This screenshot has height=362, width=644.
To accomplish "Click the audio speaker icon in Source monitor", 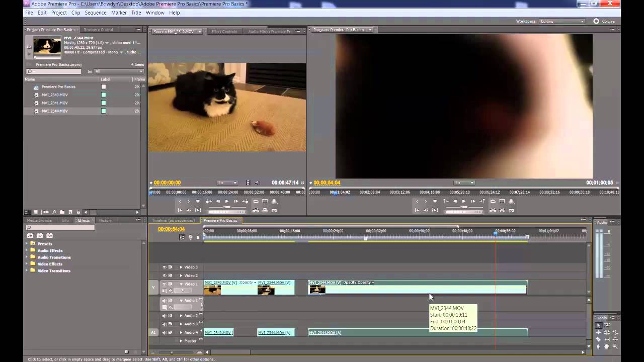I will click(x=257, y=183).
